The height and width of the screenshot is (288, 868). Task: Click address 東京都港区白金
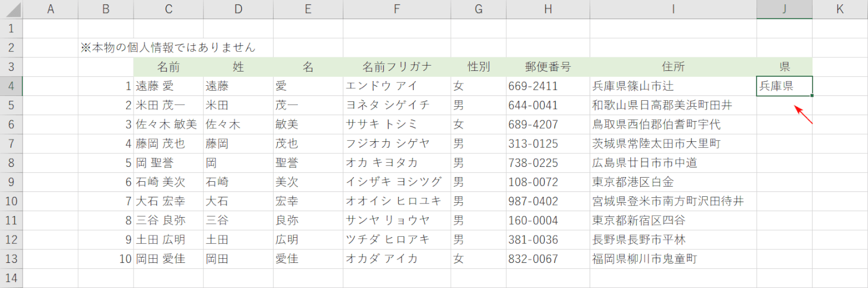[x=674, y=182]
